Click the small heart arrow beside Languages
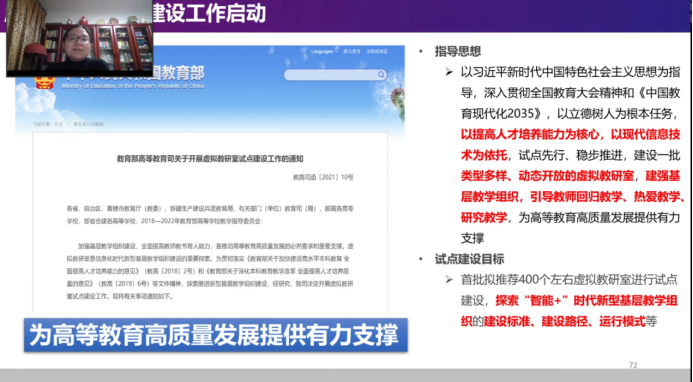Image resolution: width=693 pixels, height=382 pixels. pyautogui.click(x=336, y=51)
